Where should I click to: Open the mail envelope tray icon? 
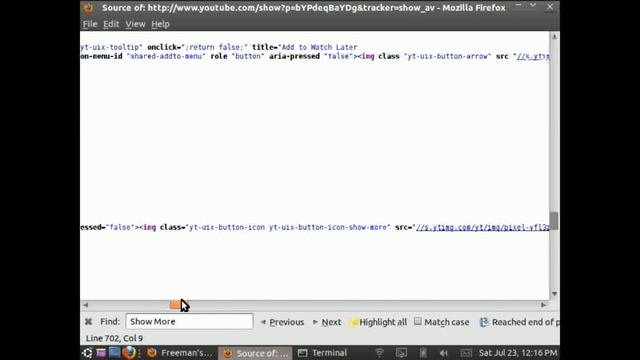click(466, 353)
